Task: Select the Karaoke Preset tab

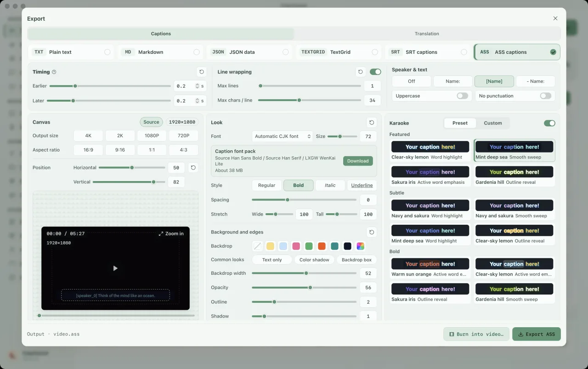Action: 460,123
